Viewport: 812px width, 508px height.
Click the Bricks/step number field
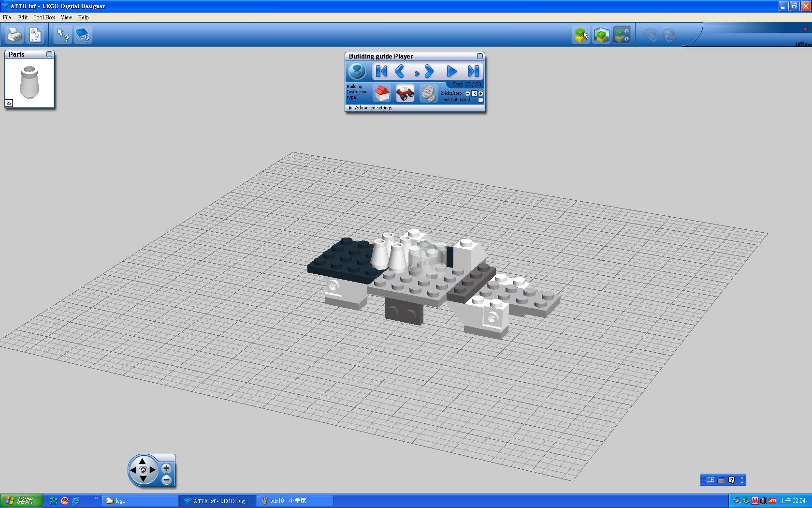click(474, 93)
